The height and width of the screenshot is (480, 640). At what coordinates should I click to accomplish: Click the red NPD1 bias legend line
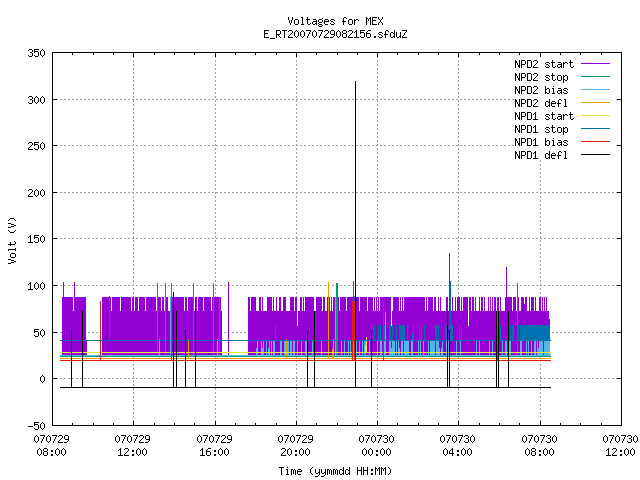[596, 142]
